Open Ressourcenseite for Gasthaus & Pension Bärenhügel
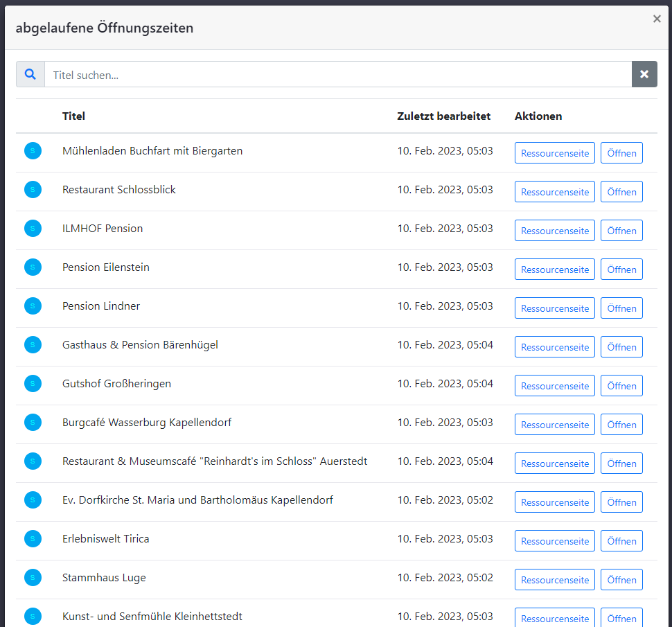Screen dimensions: 672x627 [554, 346]
